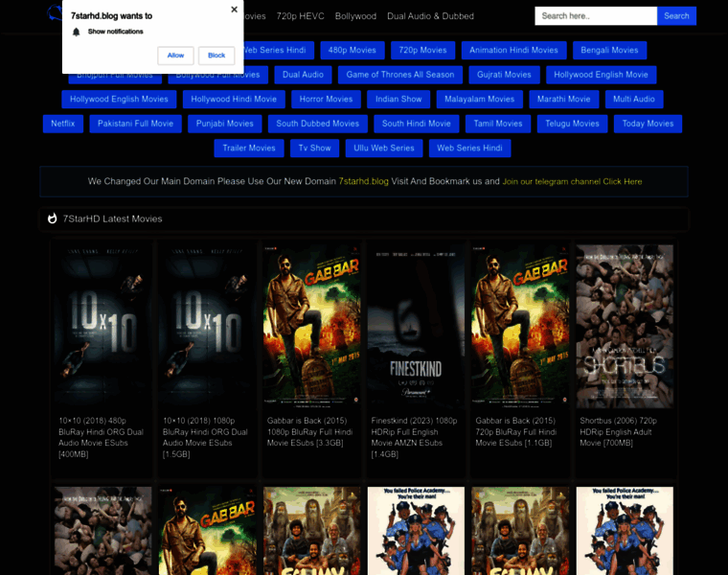
Task: Open Malayalam Movies category
Action: point(480,100)
